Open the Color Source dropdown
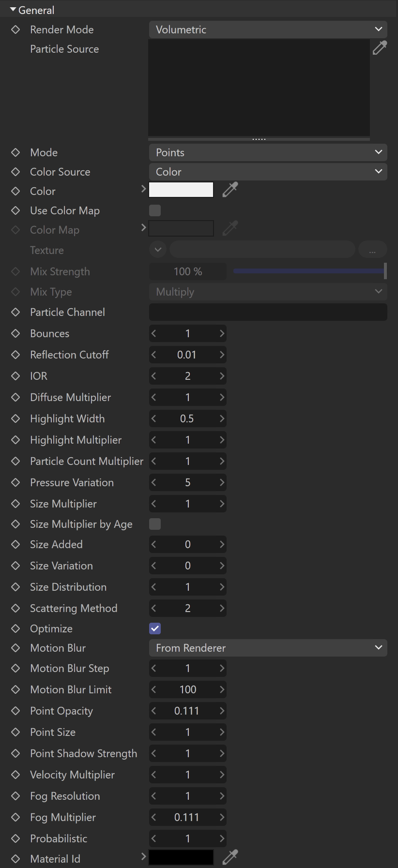398x868 pixels. pyautogui.click(x=268, y=172)
